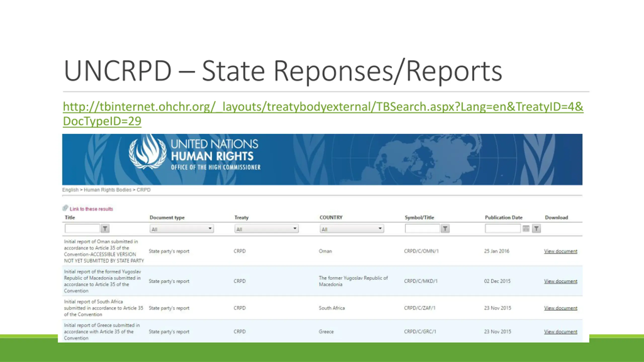The width and height of the screenshot is (644, 362).
Task: Click the Oman country cell
Action: pos(325,251)
